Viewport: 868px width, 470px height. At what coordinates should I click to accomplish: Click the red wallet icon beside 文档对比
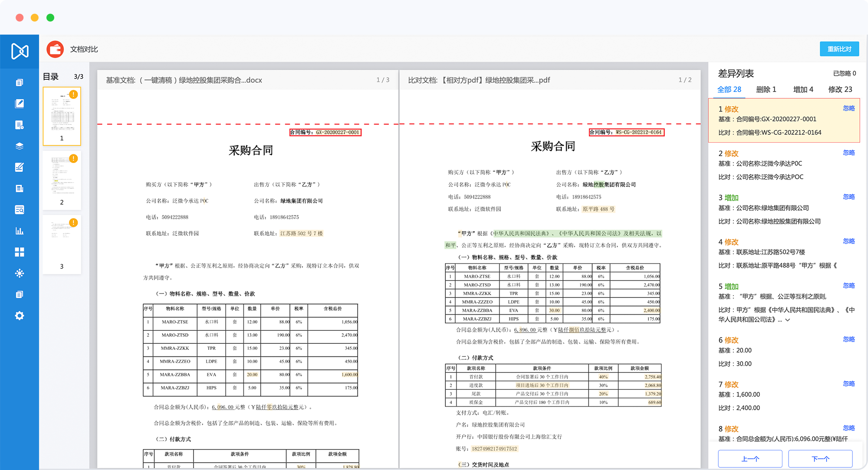55,49
